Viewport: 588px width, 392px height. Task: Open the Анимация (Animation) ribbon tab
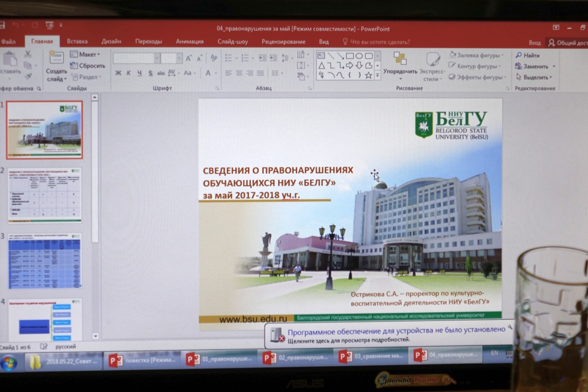tap(189, 42)
